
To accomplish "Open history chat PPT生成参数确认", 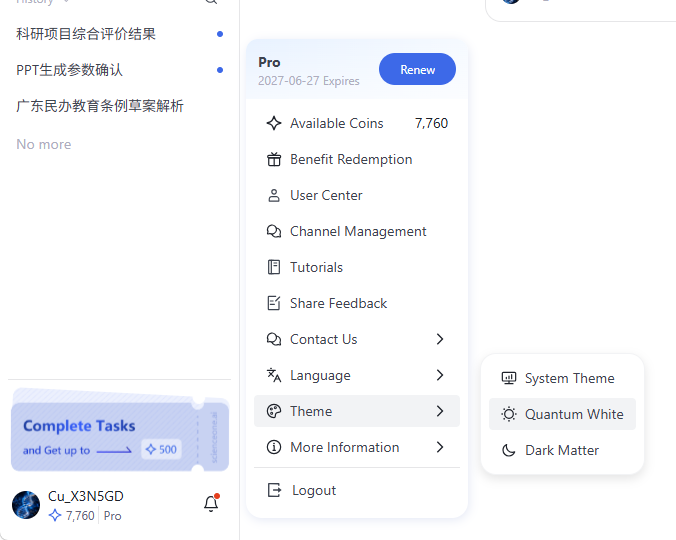I will pos(119,70).
